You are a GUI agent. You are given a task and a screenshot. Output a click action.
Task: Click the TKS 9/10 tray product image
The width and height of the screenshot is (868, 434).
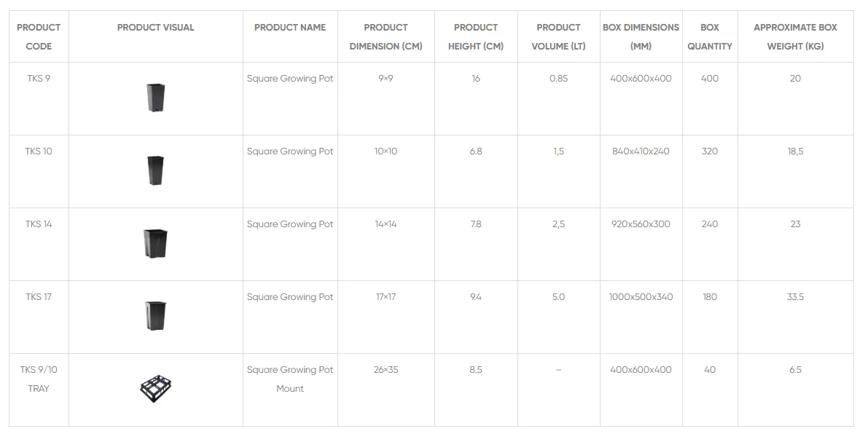[155, 388]
